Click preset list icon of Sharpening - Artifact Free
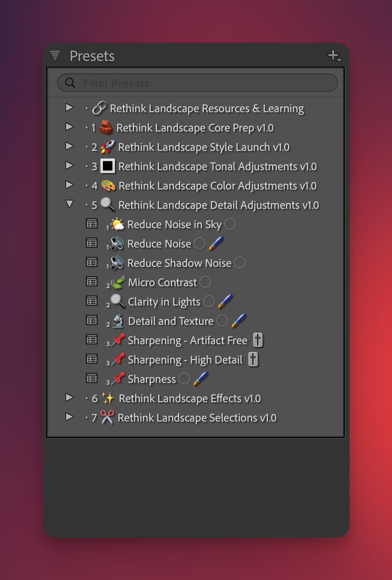Screen dimensions: 392x580 point(92,339)
